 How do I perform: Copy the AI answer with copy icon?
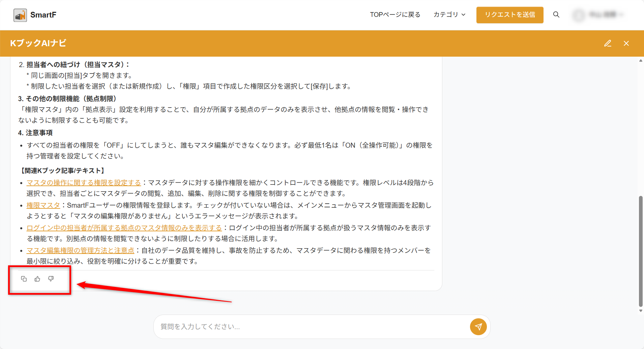[x=24, y=279]
